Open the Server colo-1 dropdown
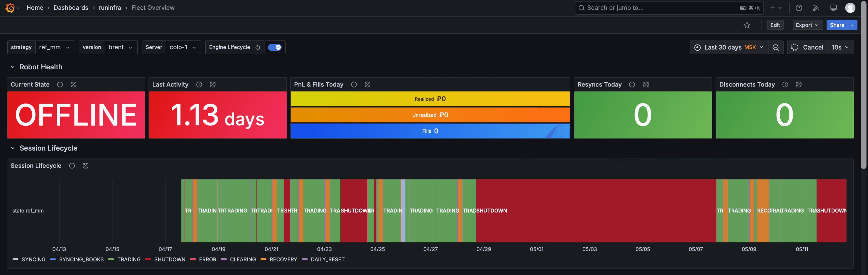 [x=183, y=48]
